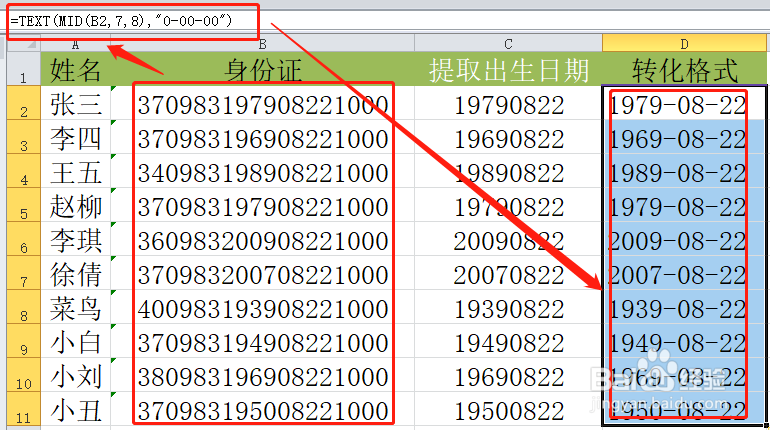Screen dimensions: 770x430
Task: Select ID cell 370983195008221000
Action: [x=263, y=408]
